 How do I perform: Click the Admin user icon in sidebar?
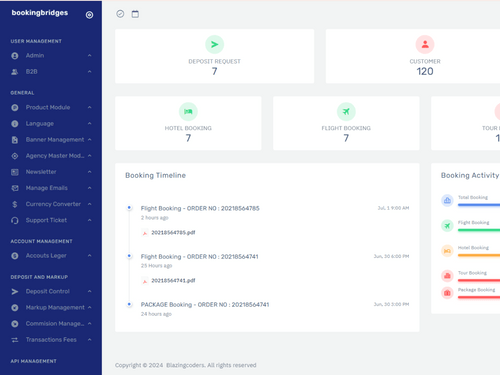(15, 56)
